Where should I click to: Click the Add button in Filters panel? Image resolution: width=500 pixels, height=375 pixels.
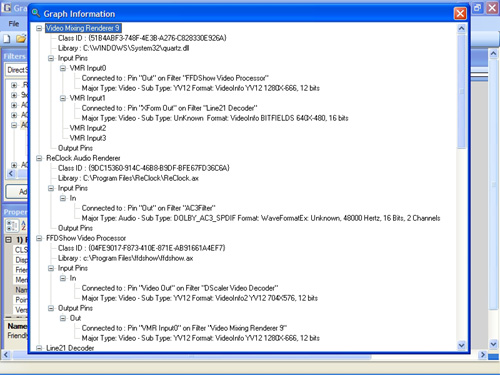click(x=17, y=192)
